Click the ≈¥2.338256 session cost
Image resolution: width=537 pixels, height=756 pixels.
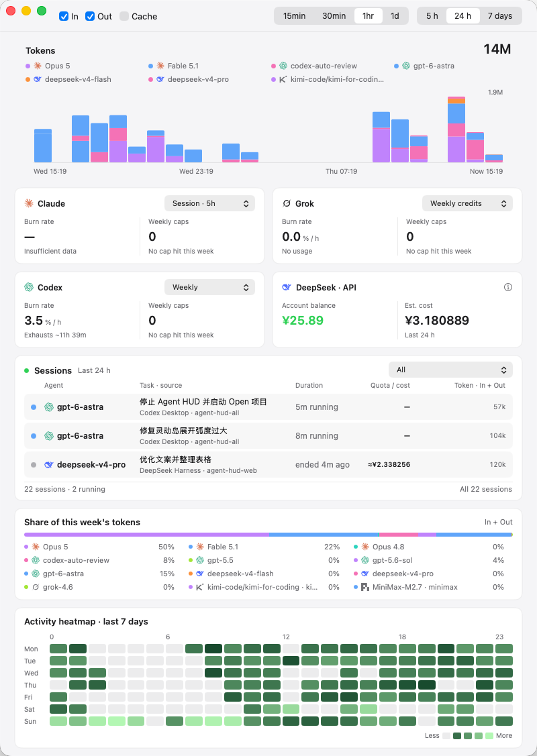click(x=389, y=465)
